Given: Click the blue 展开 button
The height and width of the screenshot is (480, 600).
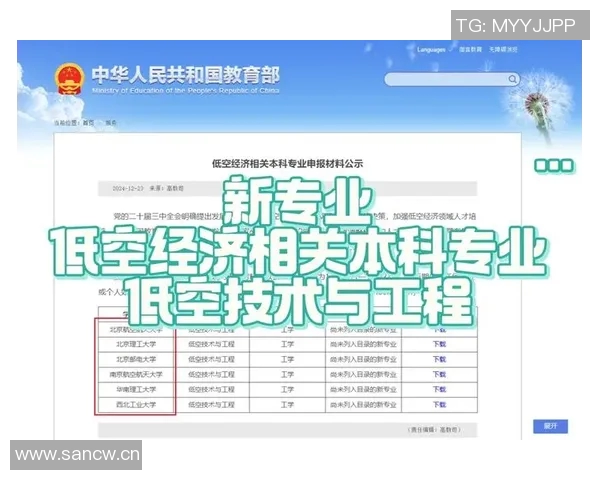Looking at the screenshot, I should coord(550,426).
